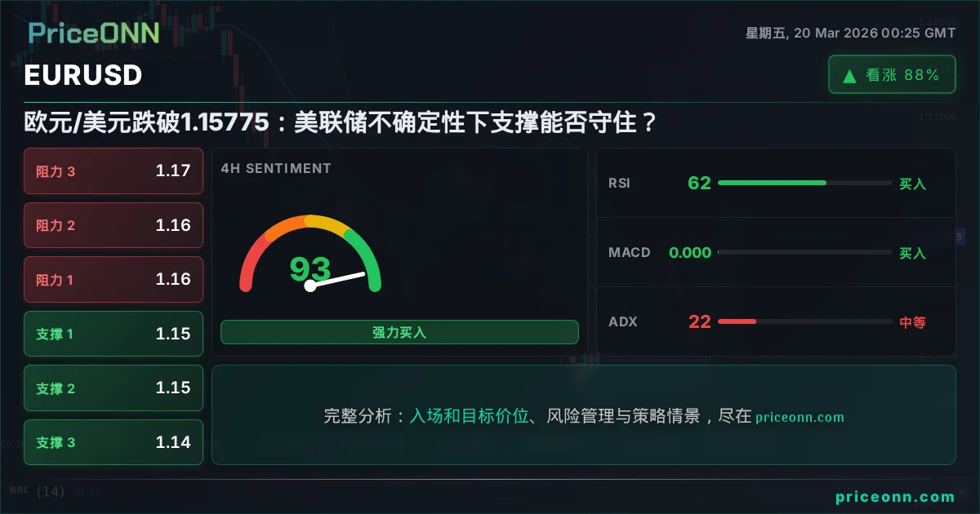Choose the 支撑 1 support row
Screen dimensions: 980x514
click(114, 334)
